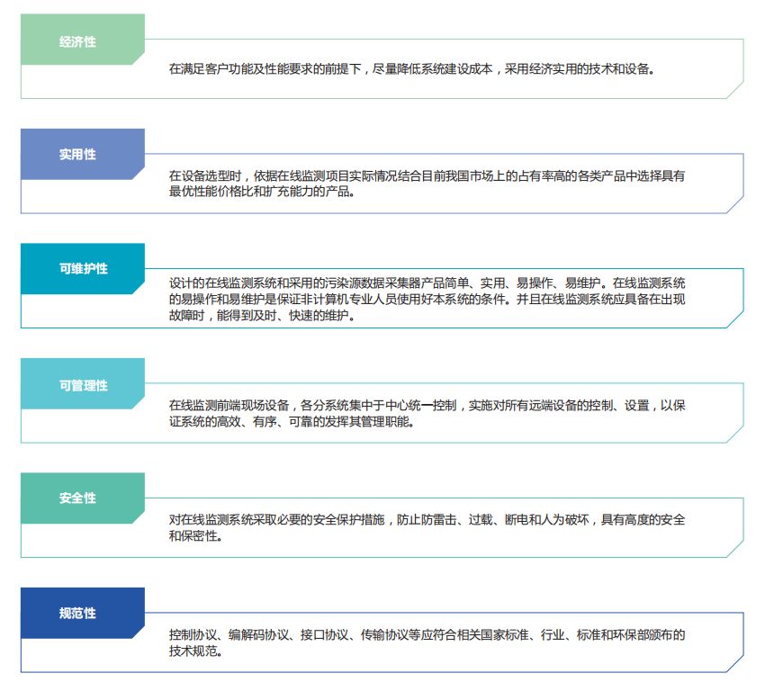Click the 实用性 label tag
The width and height of the screenshot is (765, 700).
pos(83,154)
